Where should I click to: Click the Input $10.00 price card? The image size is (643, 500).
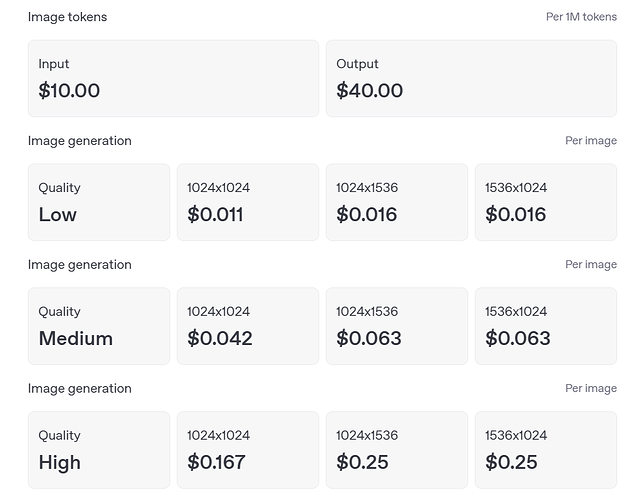click(173, 78)
